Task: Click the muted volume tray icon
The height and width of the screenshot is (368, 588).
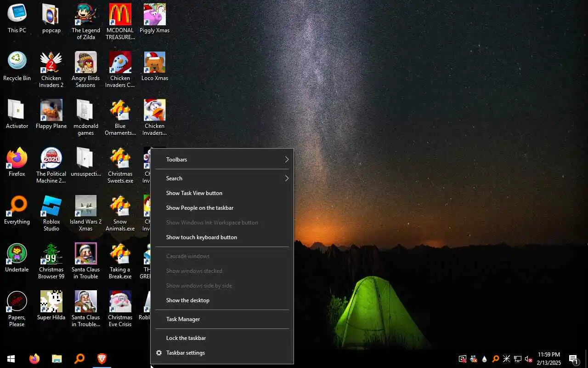Action: (529, 359)
